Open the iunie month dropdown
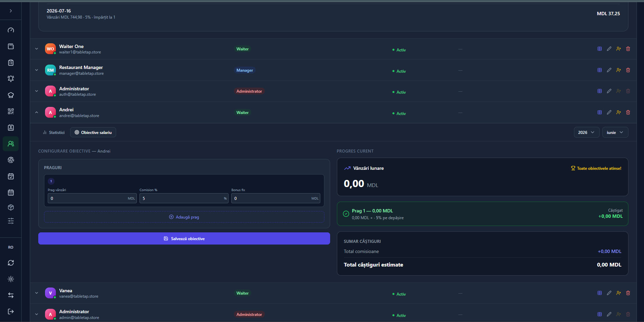This screenshot has height=322, width=644. point(615,132)
